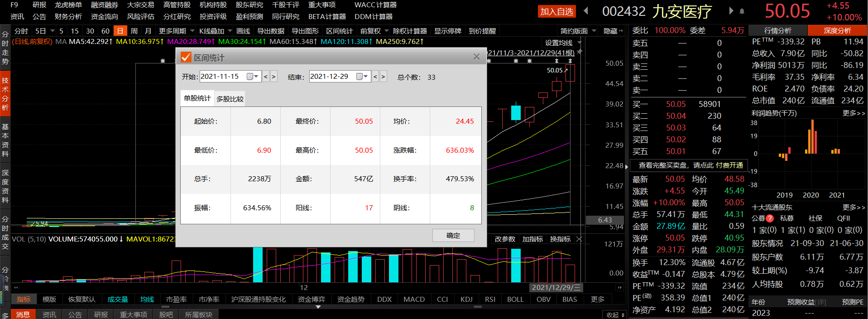The width and height of the screenshot is (868, 319).
Task: Go to the previous stock with left arrow
Action: (x=586, y=11)
